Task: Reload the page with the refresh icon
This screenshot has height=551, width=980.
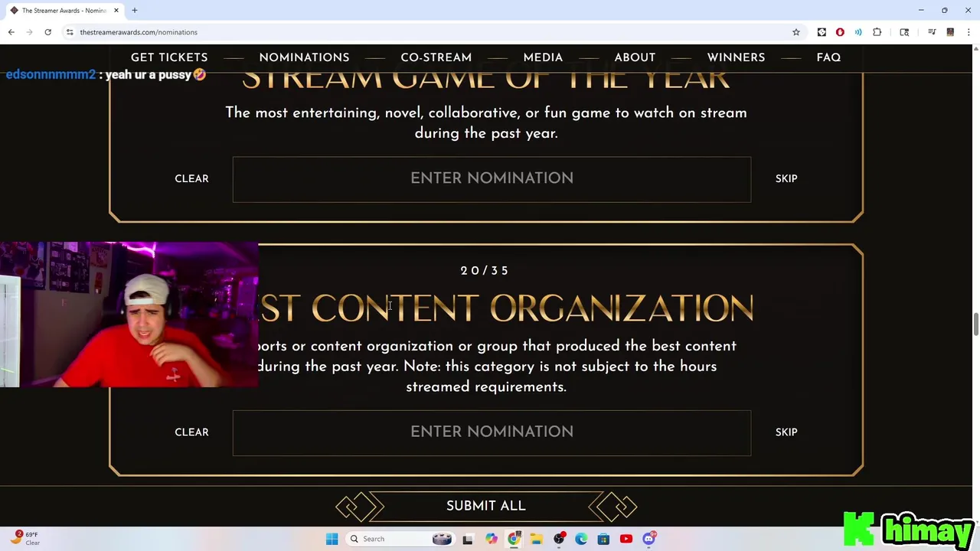Action: point(47,32)
